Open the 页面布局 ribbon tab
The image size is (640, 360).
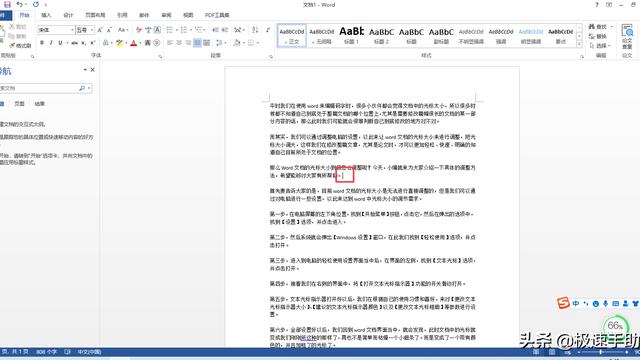(x=95, y=15)
